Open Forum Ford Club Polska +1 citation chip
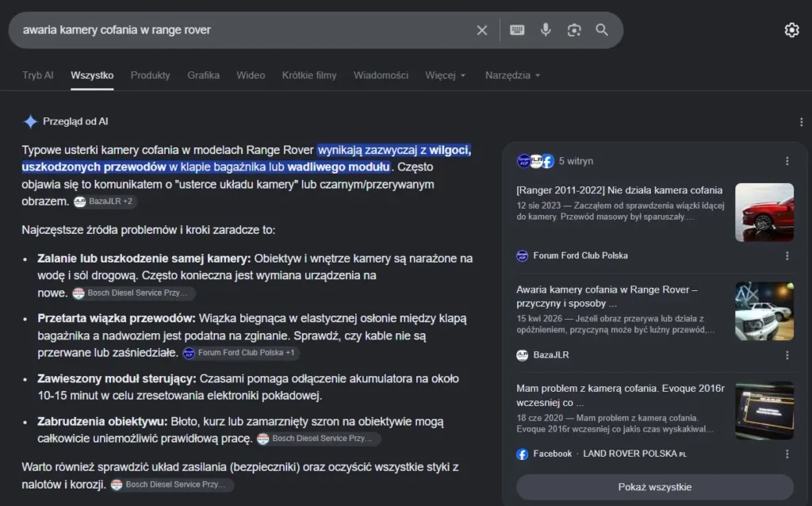The image size is (812, 506). tap(241, 353)
